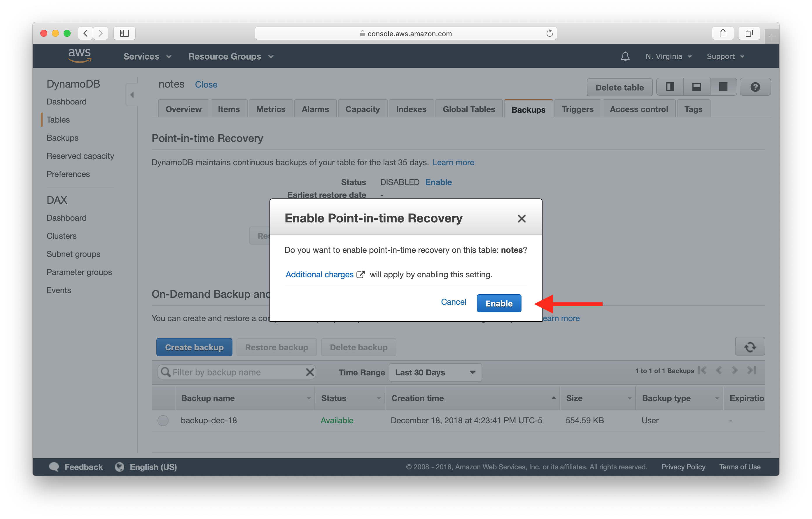This screenshot has width=812, height=519.
Task: Open the Time Range dropdown
Action: (x=435, y=372)
